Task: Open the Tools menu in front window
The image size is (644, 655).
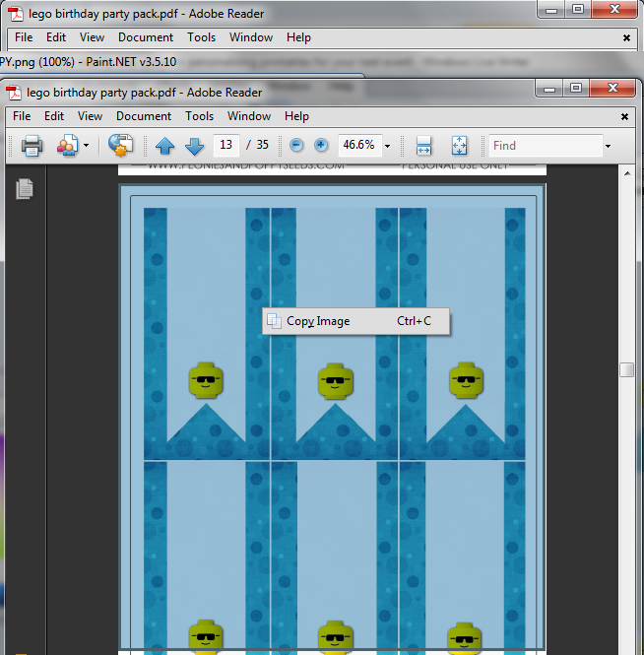Action: [x=199, y=116]
